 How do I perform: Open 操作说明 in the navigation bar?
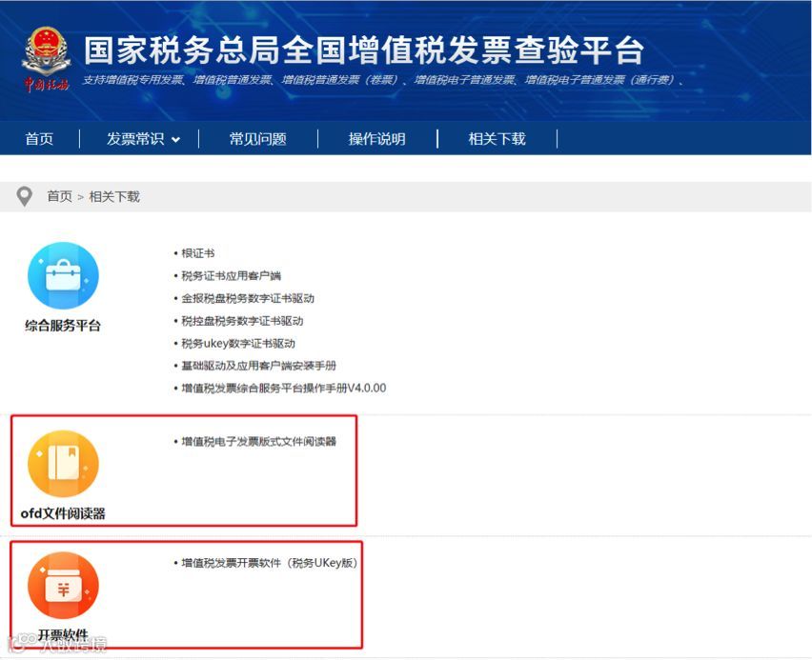pyautogui.click(x=377, y=139)
